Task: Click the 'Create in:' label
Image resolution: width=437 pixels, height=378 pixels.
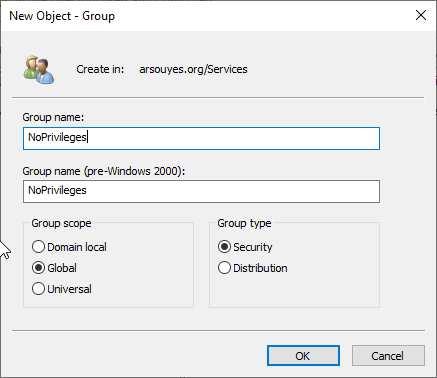Action: tap(100, 69)
